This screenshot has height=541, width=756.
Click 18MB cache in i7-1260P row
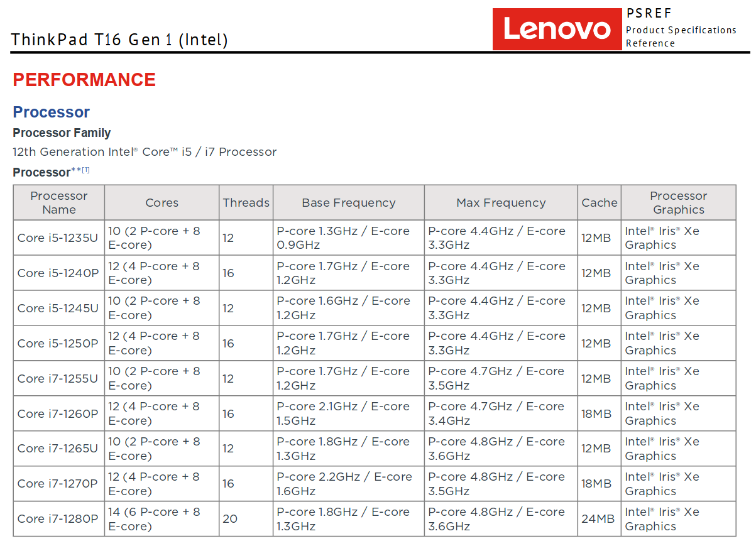coord(600,414)
